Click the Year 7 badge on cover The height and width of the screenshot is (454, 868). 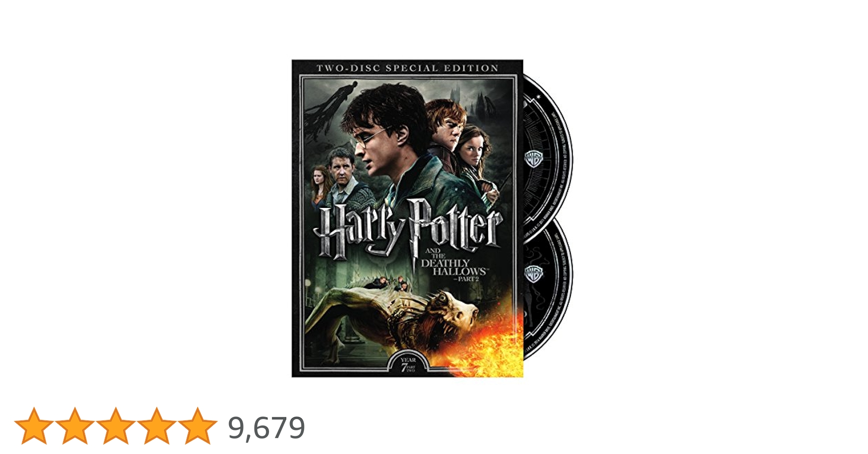(408, 363)
